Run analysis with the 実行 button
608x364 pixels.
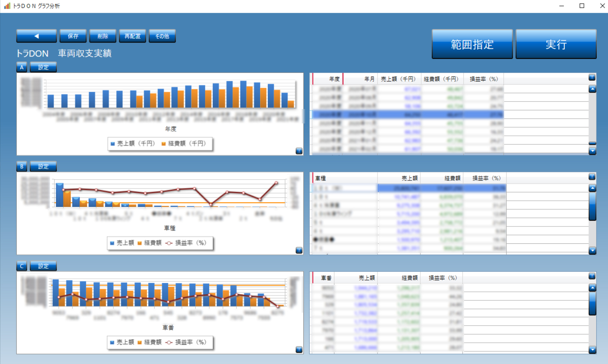tap(556, 44)
